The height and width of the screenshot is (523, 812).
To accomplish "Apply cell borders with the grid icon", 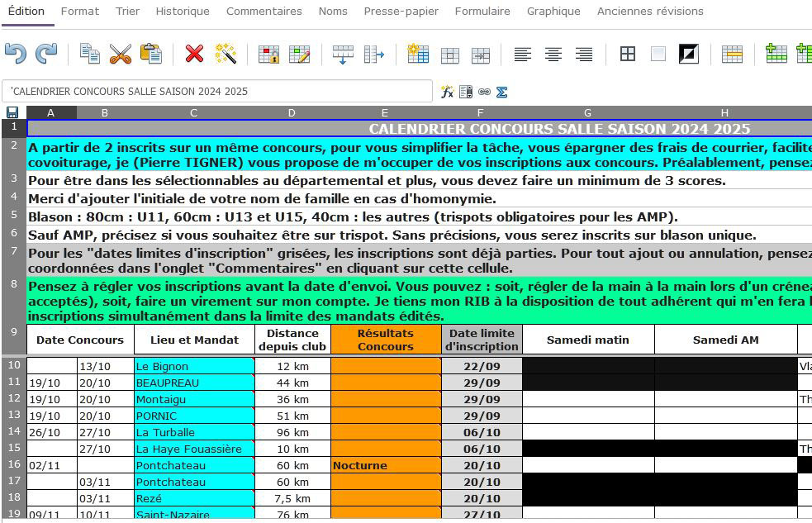I will (x=628, y=55).
